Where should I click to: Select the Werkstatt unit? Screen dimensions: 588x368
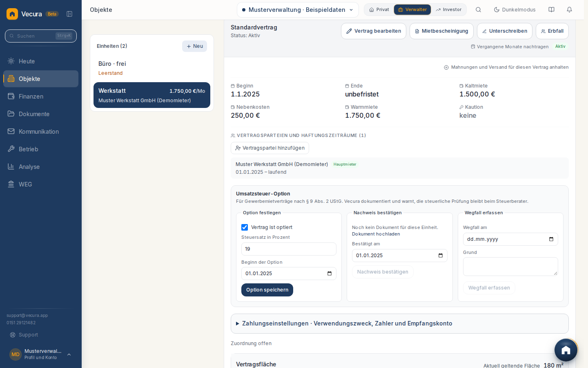(152, 95)
